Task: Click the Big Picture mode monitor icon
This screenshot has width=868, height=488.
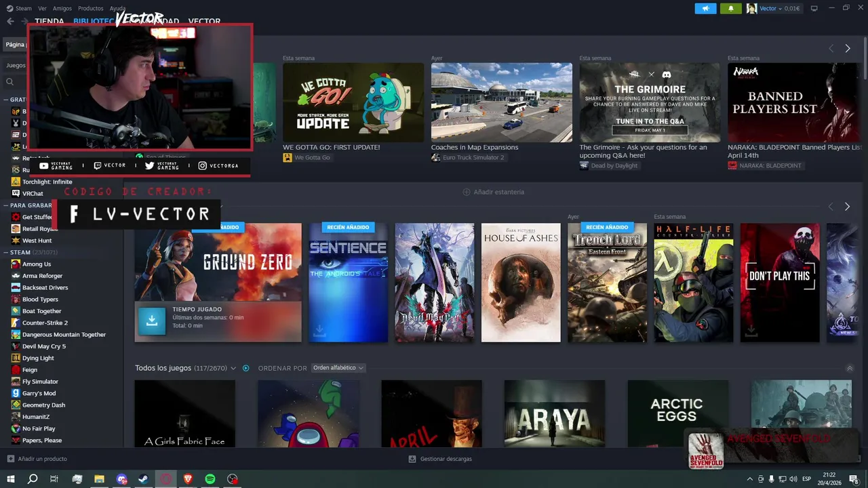Action: point(814,8)
